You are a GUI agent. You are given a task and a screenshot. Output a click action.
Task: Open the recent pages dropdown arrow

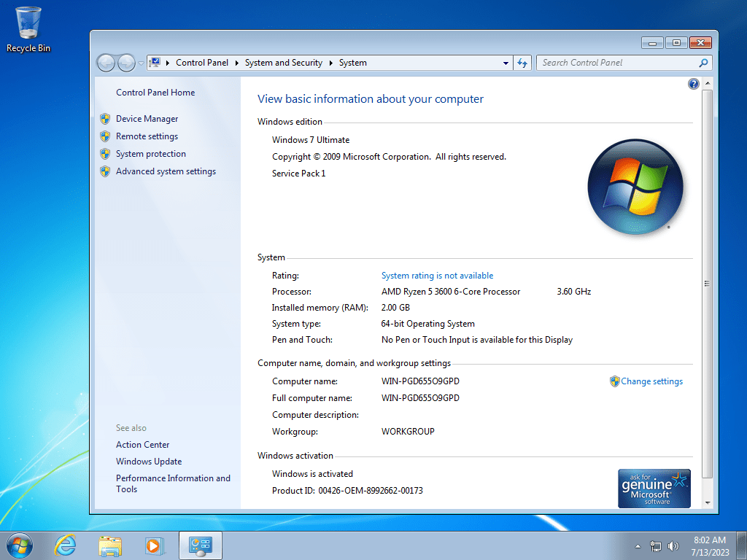141,63
